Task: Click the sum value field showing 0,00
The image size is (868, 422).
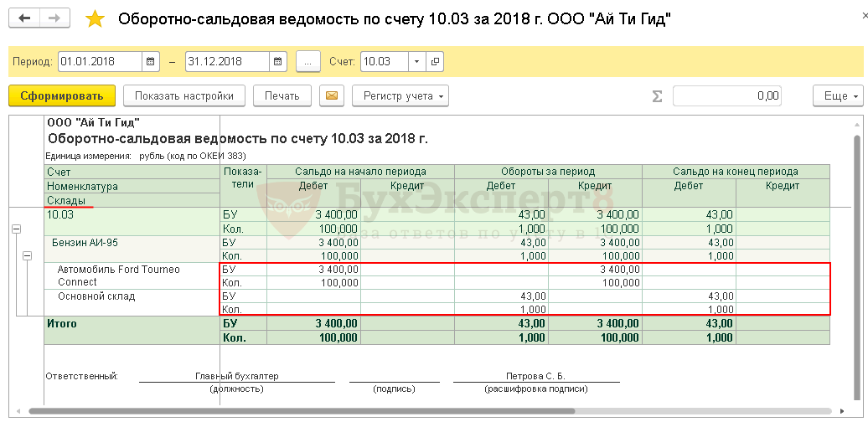Action: pyautogui.click(x=726, y=95)
